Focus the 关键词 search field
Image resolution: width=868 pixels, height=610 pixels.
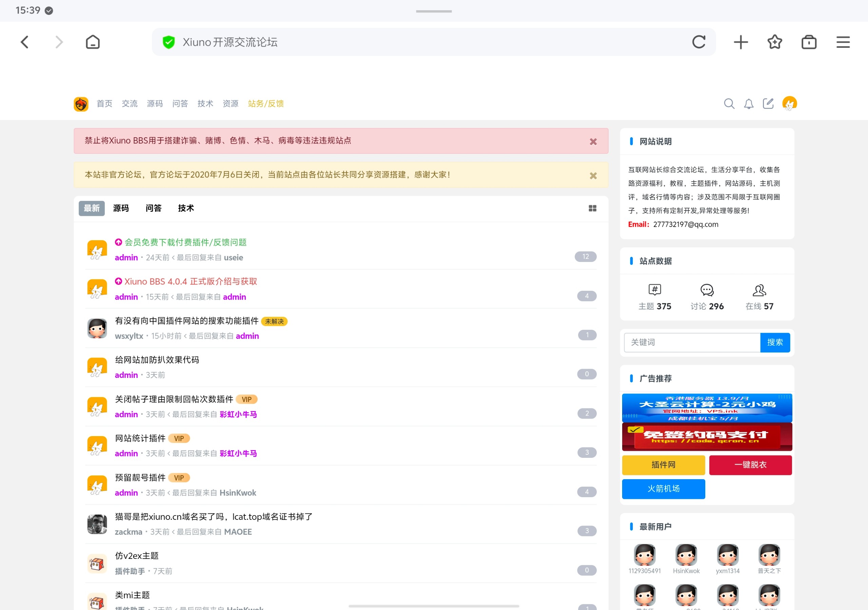point(691,342)
